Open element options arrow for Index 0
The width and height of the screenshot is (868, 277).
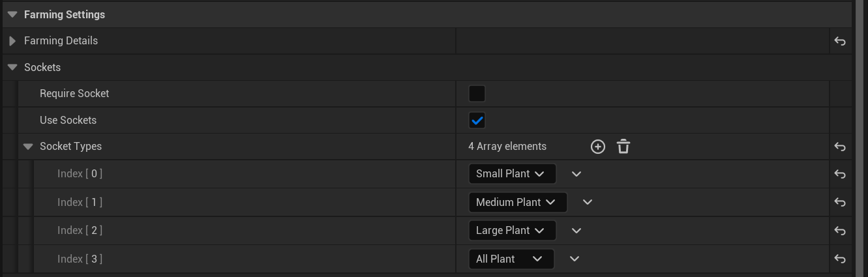tap(576, 174)
